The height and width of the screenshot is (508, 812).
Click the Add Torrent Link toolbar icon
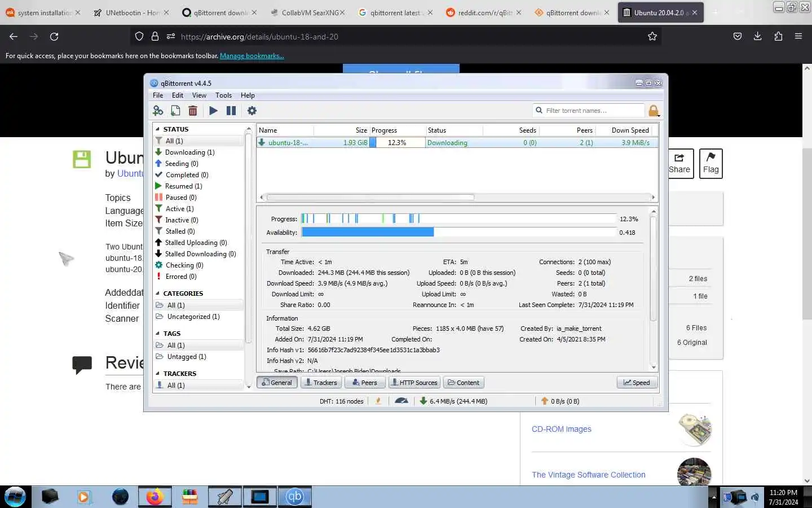(158, 111)
